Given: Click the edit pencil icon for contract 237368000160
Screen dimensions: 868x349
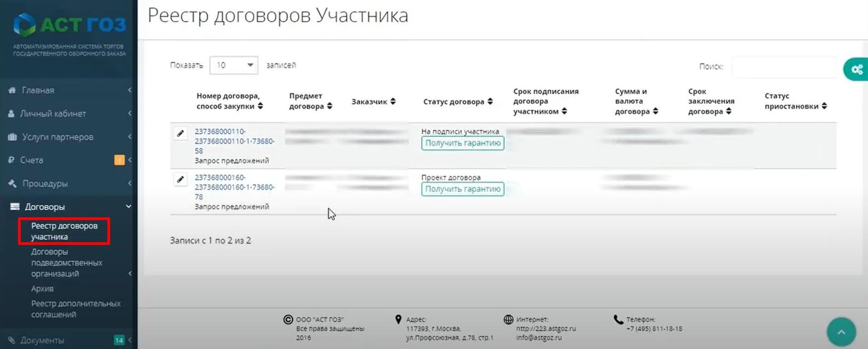Looking at the screenshot, I should (x=181, y=179).
